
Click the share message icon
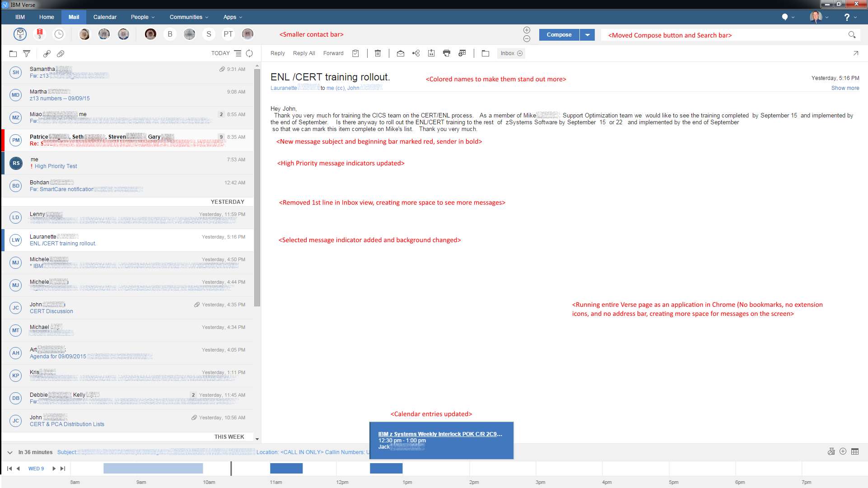416,53
